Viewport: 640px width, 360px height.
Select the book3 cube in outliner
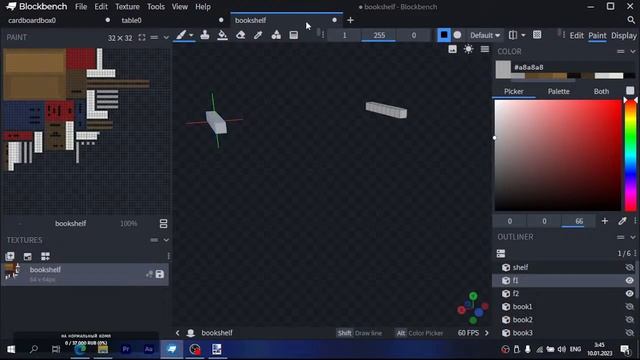[x=564, y=333]
